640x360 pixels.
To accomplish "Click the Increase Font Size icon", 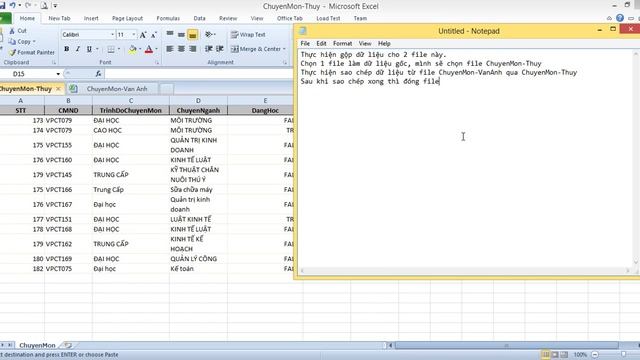I will click(143, 35).
